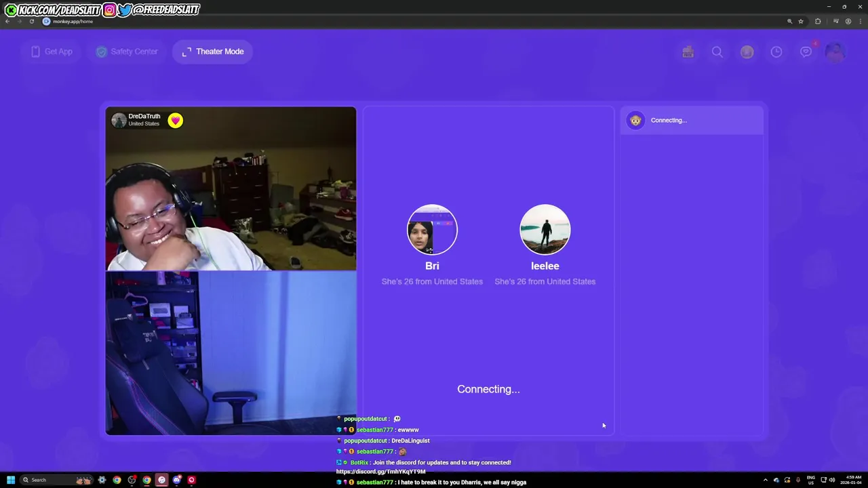Open the Safety Center
The width and height of the screenshot is (868, 488).
(x=127, y=52)
